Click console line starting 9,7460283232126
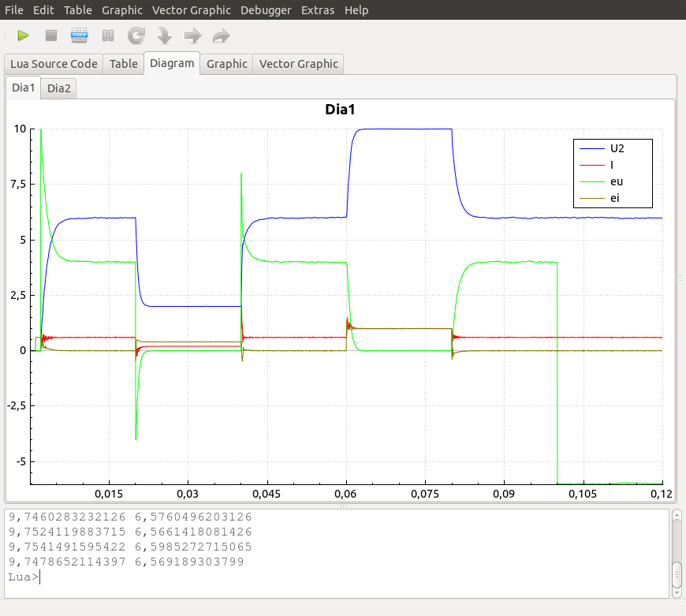The height and width of the screenshot is (616, 686). [130, 517]
